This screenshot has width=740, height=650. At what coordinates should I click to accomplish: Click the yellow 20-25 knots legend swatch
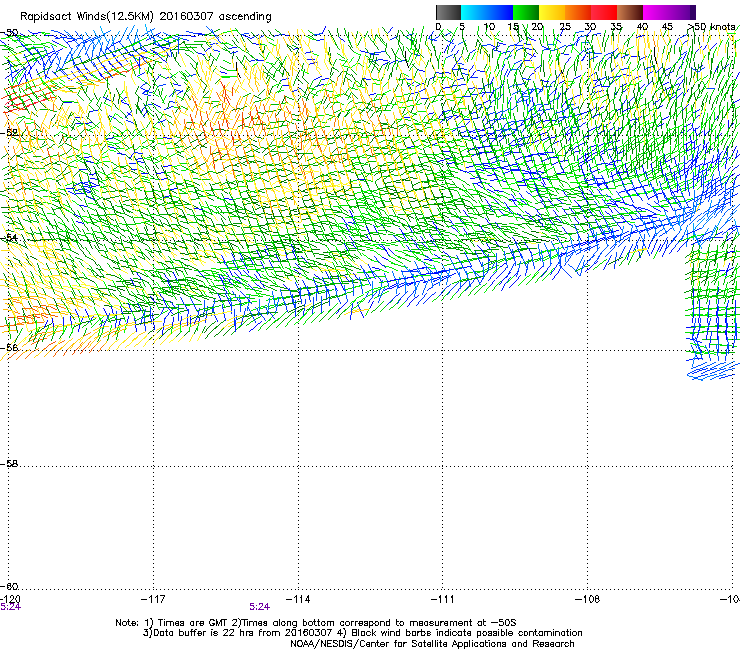[552, 12]
